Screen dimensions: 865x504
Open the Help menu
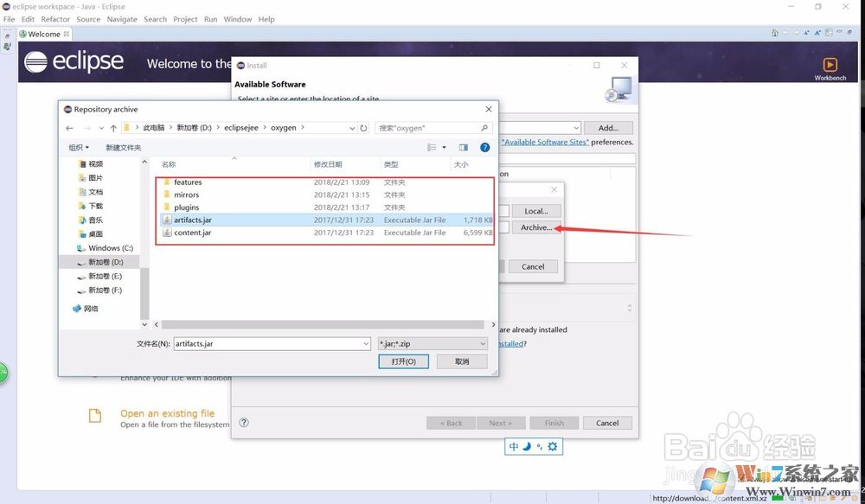click(266, 19)
